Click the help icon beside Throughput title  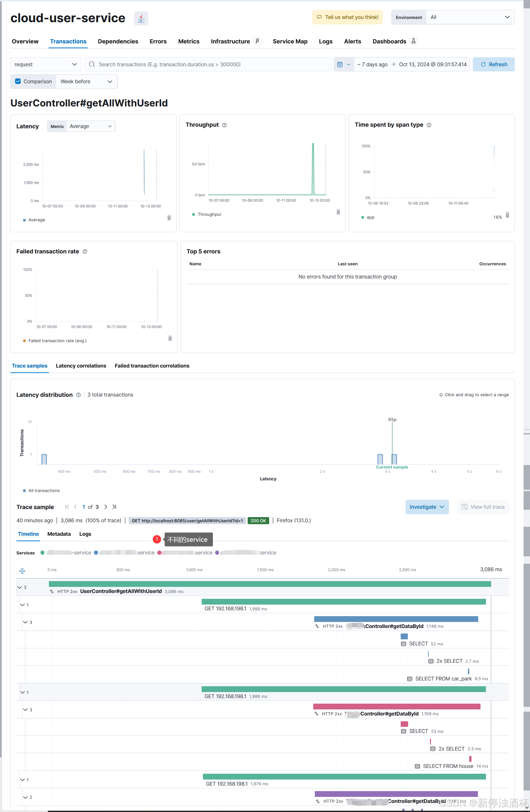click(224, 125)
